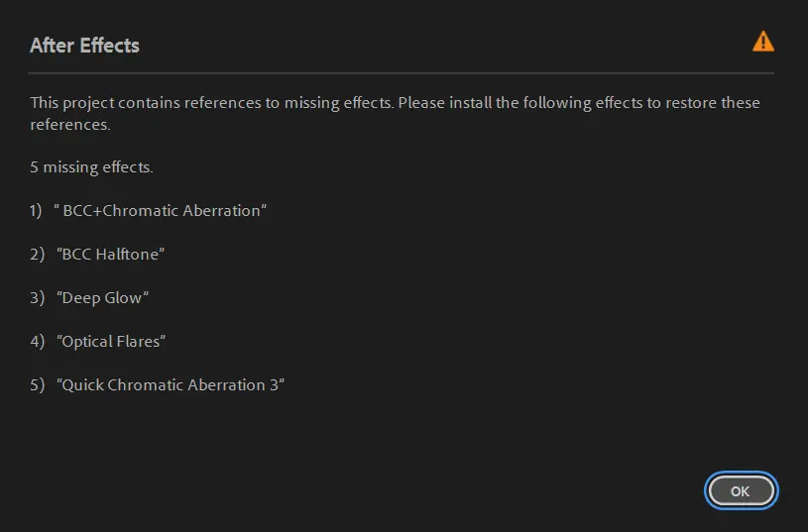
Task: Select the BCC Halftone missing effect entry
Action: (x=111, y=255)
